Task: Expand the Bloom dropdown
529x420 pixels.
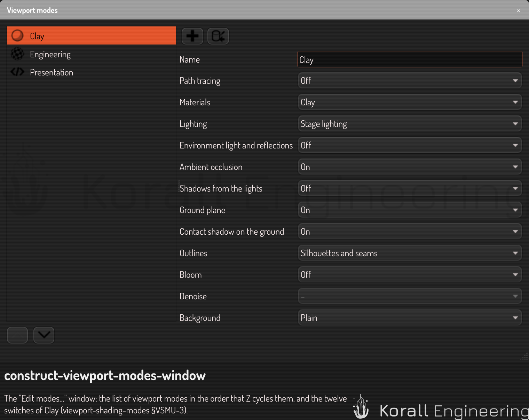Action: point(410,275)
